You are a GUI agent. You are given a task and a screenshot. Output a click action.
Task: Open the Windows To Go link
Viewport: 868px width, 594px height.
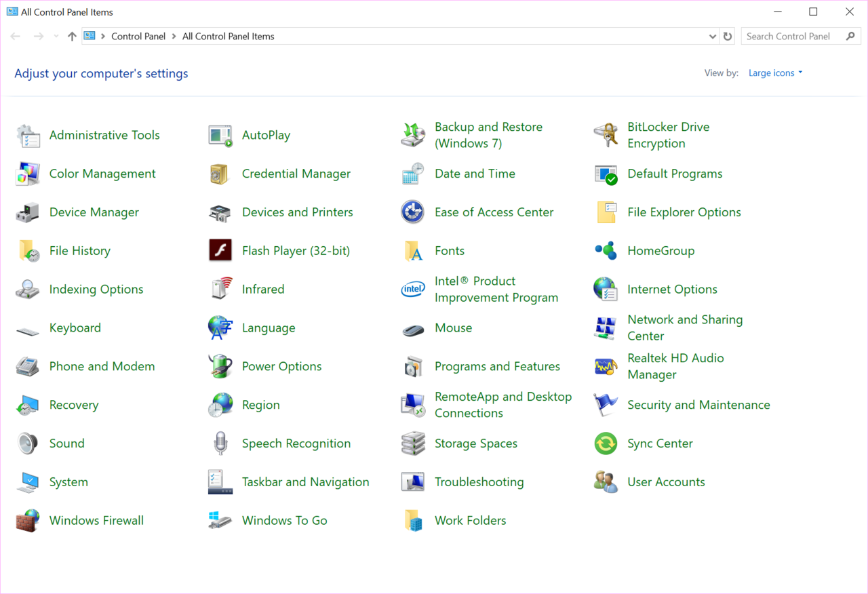point(285,521)
